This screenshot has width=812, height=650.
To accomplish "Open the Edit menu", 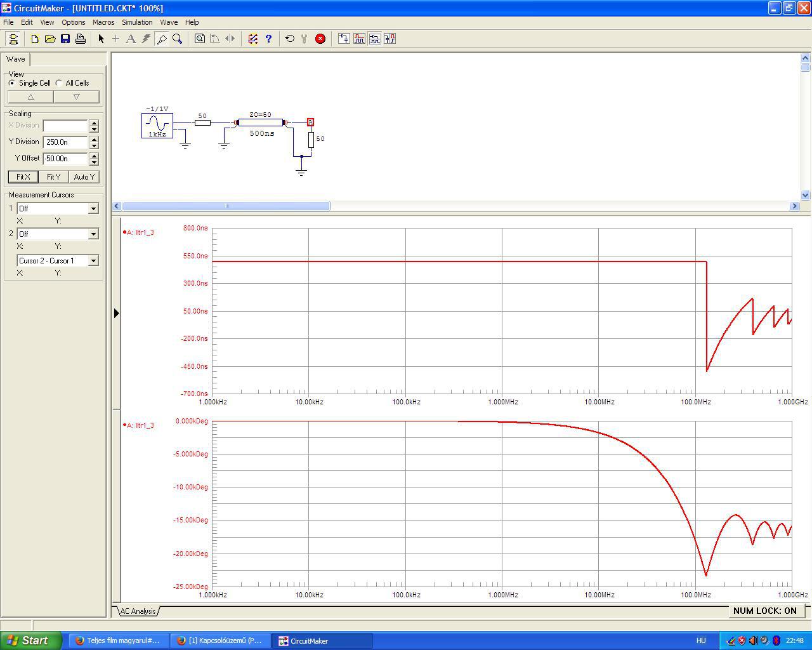I will pyautogui.click(x=27, y=22).
